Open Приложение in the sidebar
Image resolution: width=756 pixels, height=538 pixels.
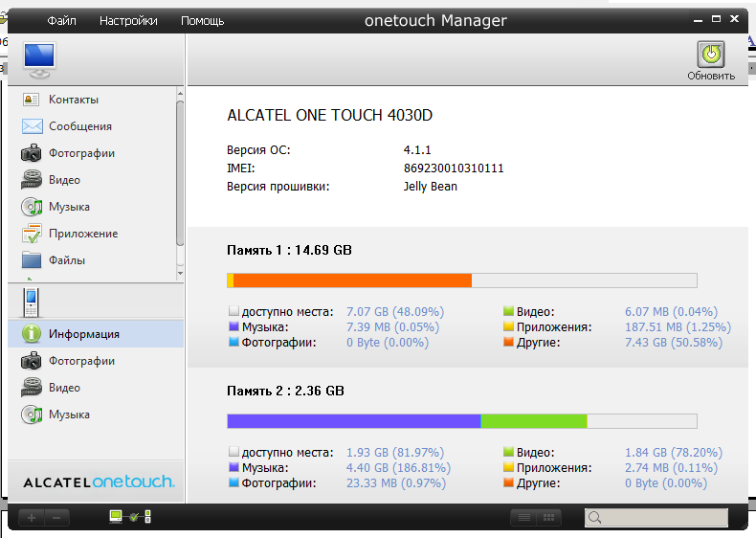[x=83, y=234]
